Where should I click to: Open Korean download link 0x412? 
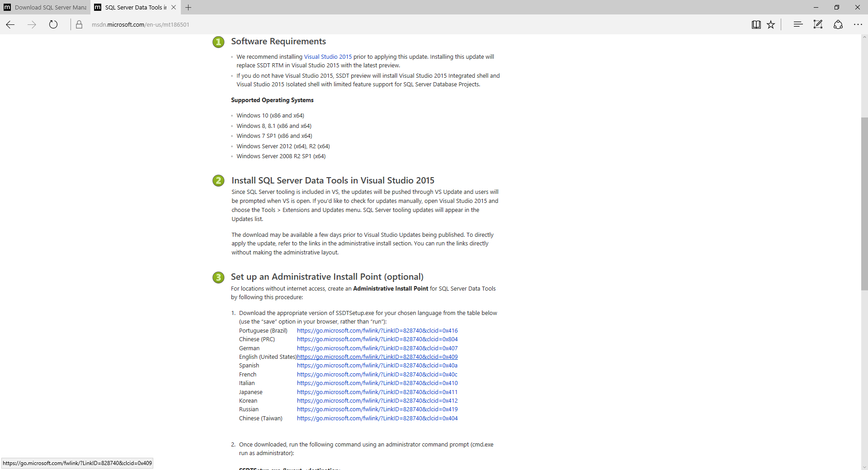(x=377, y=401)
